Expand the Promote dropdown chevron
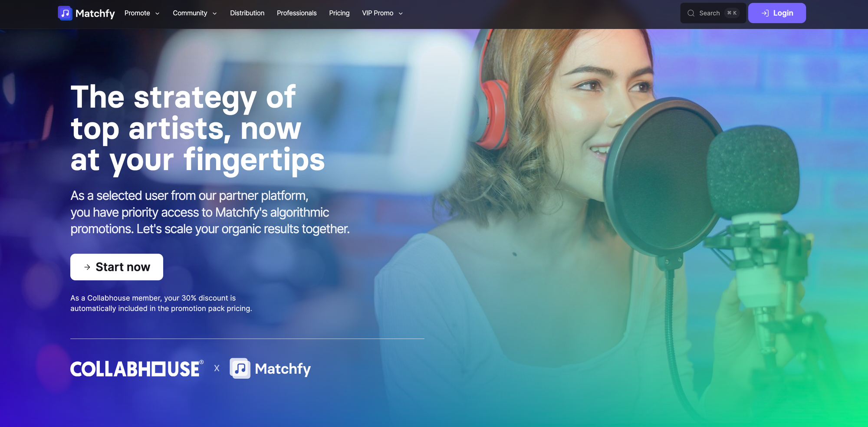The width and height of the screenshot is (868, 427). [158, 13]
